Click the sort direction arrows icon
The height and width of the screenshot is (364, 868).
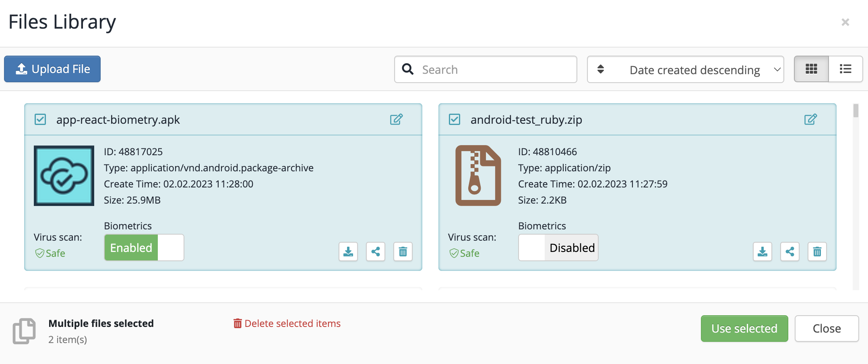click(601, 69)
